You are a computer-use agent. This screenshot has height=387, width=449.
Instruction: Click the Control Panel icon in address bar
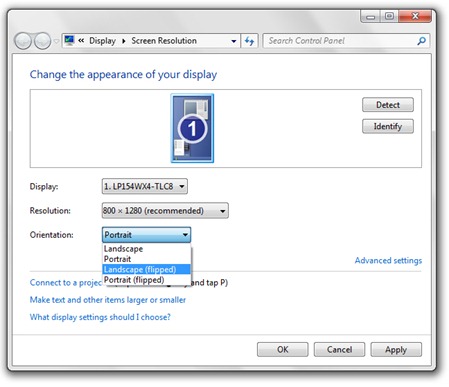coord(69,41)
